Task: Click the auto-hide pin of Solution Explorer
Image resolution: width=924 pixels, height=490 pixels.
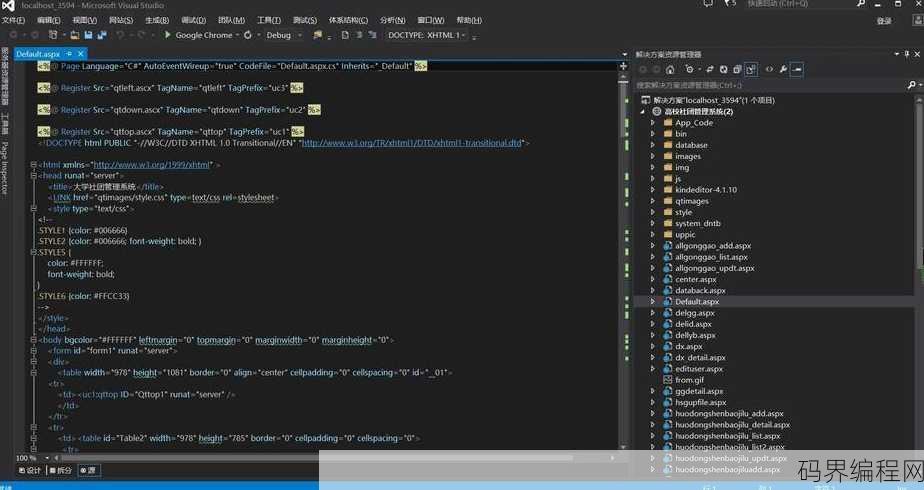Action: 906,54
